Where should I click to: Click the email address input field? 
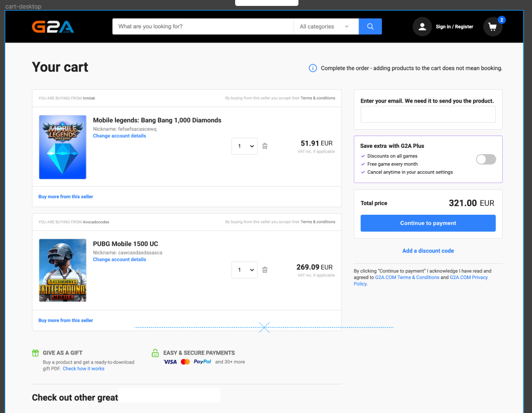point(428,114)
